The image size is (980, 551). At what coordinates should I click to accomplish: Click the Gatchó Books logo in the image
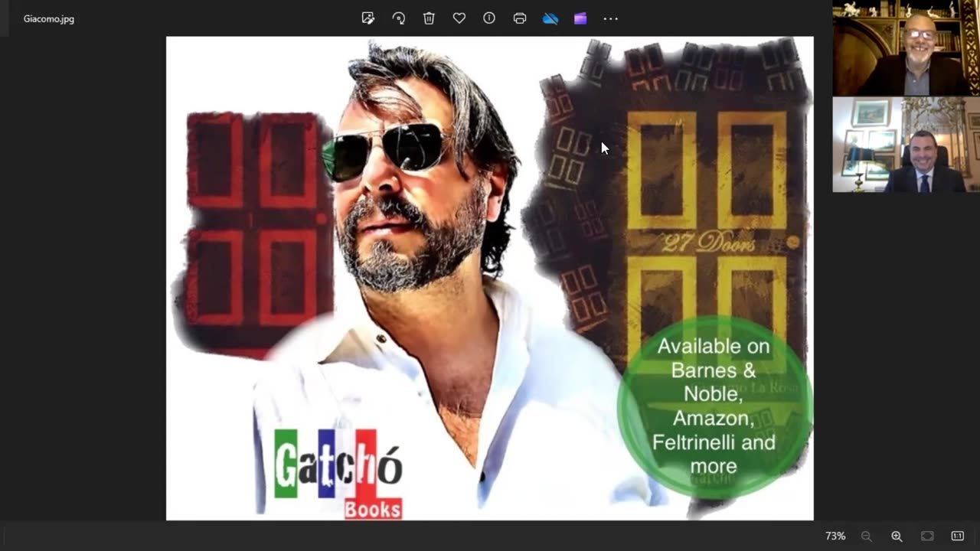pos(338,474)
